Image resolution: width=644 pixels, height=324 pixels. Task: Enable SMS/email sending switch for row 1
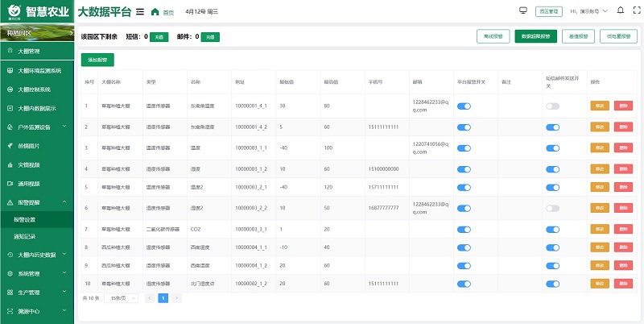552,106
